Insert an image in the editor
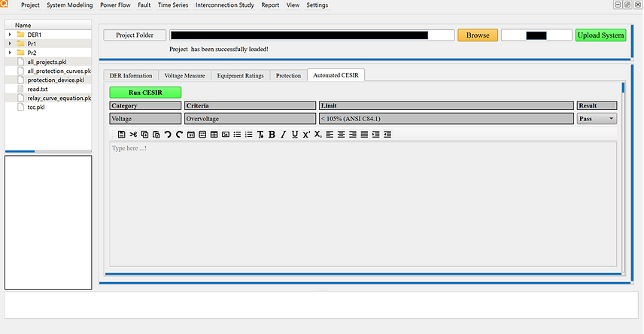Viewport: 644px width, 334px height. pyautogui.click(x=226, y=135)
